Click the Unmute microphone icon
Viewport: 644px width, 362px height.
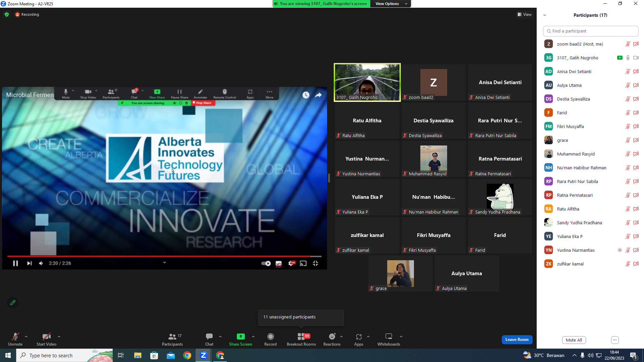pyautogui.click(x=15, y=337)
